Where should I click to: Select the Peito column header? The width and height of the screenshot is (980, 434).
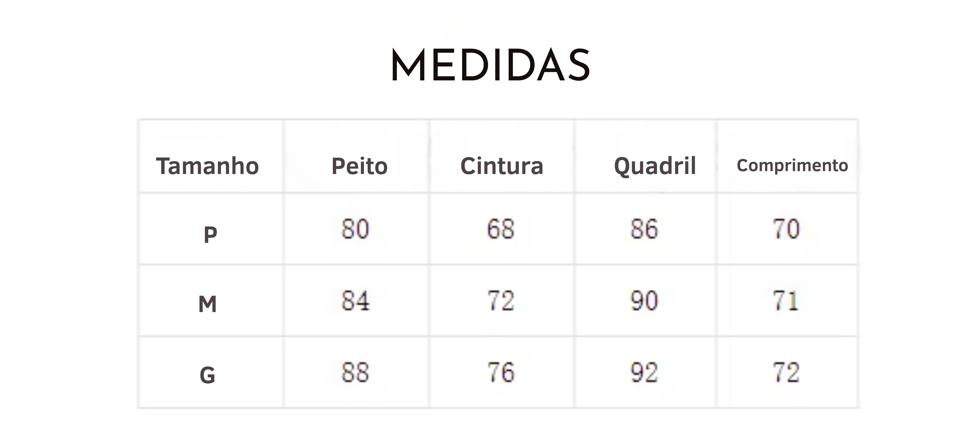pyautogui.click(x=360, y=166)
